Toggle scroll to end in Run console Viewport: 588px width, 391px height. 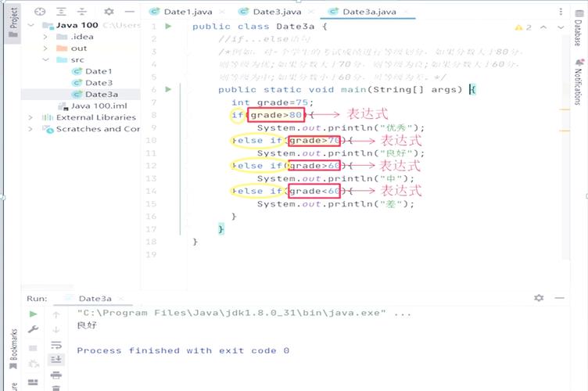tap(56, 360)
